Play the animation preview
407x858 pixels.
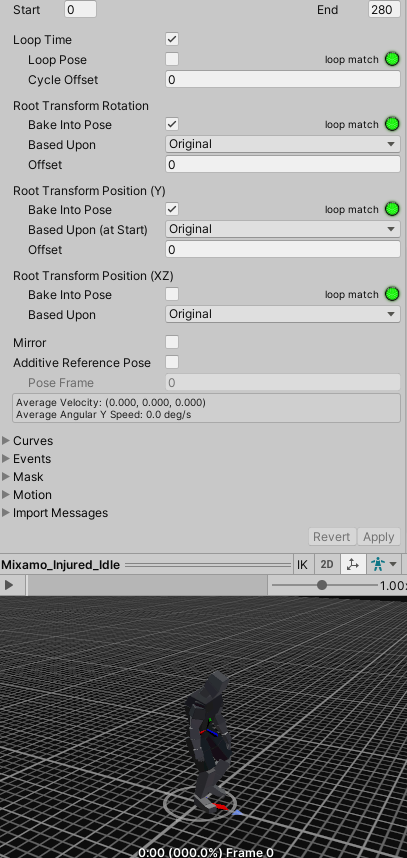click(9, 585)
